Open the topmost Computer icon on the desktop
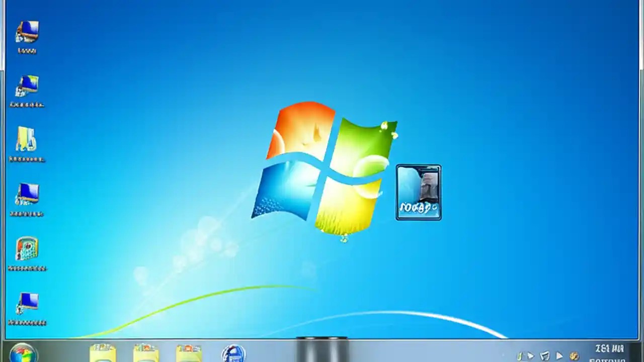This screenshot has width=644, height=362. tap(27, 33)
